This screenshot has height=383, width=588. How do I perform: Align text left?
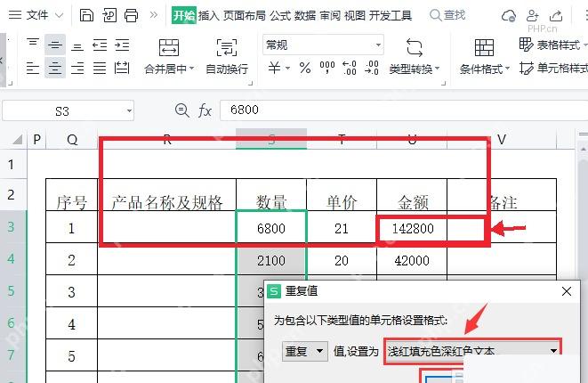[x=33, y=68]
